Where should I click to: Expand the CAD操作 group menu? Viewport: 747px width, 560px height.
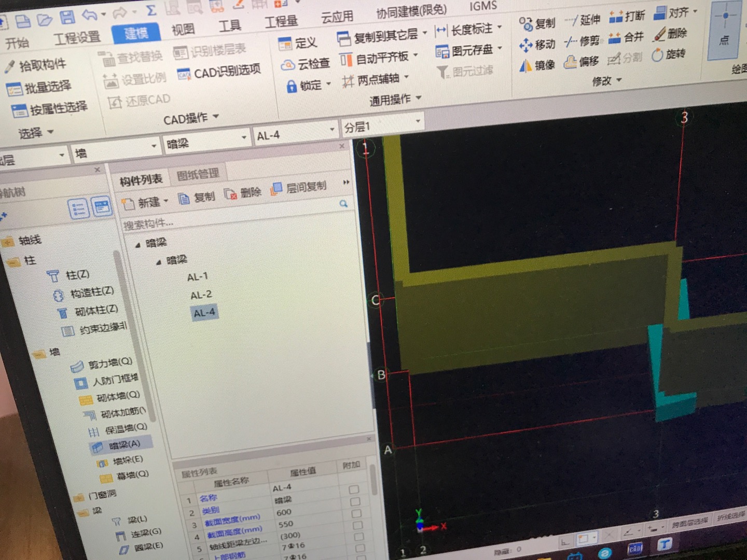click(190, 118)
